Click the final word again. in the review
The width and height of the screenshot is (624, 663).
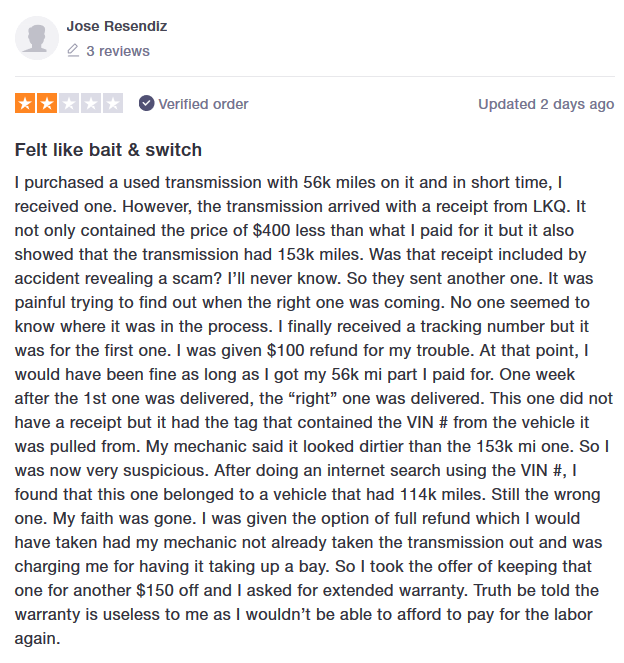pyautogui.click(x=38, y=639)
